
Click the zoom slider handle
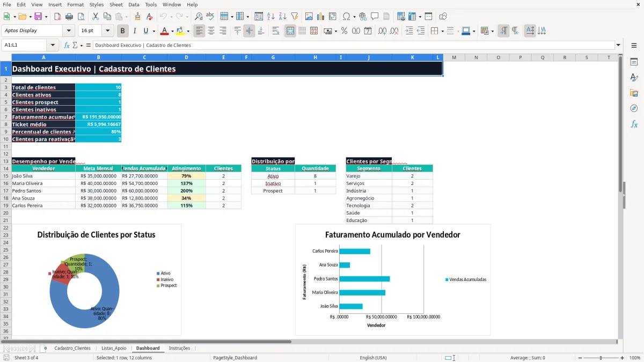click(x=601, y=358)
